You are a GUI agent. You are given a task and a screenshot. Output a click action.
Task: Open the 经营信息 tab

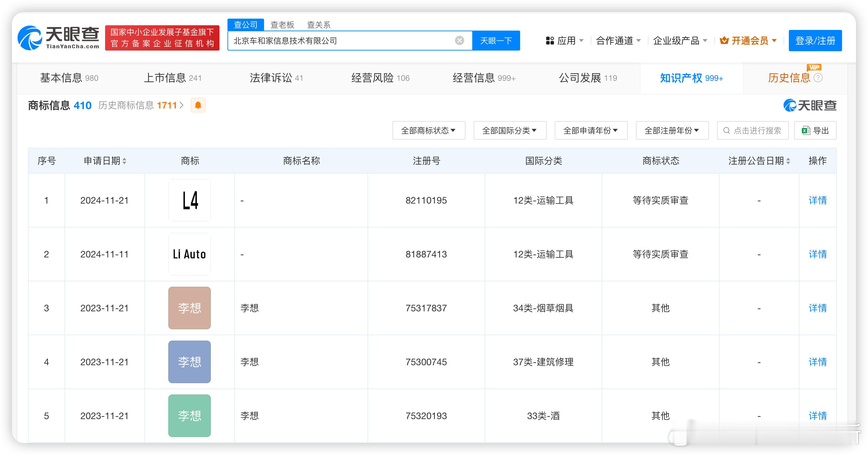(x=484, y=78)
